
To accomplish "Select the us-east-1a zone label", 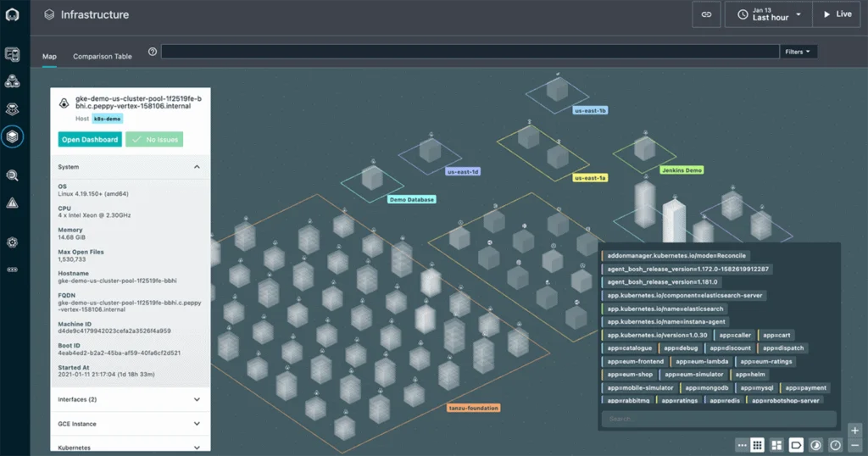I will tap(590, 178).
